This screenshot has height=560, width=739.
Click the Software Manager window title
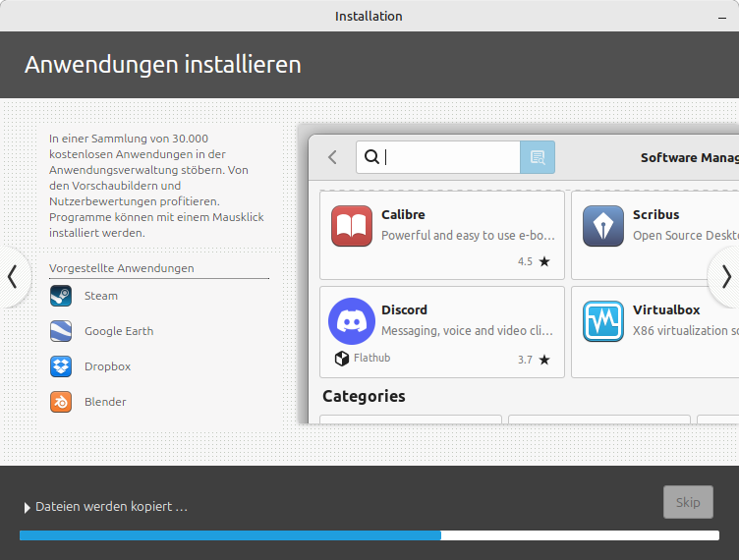coord(690,158)
